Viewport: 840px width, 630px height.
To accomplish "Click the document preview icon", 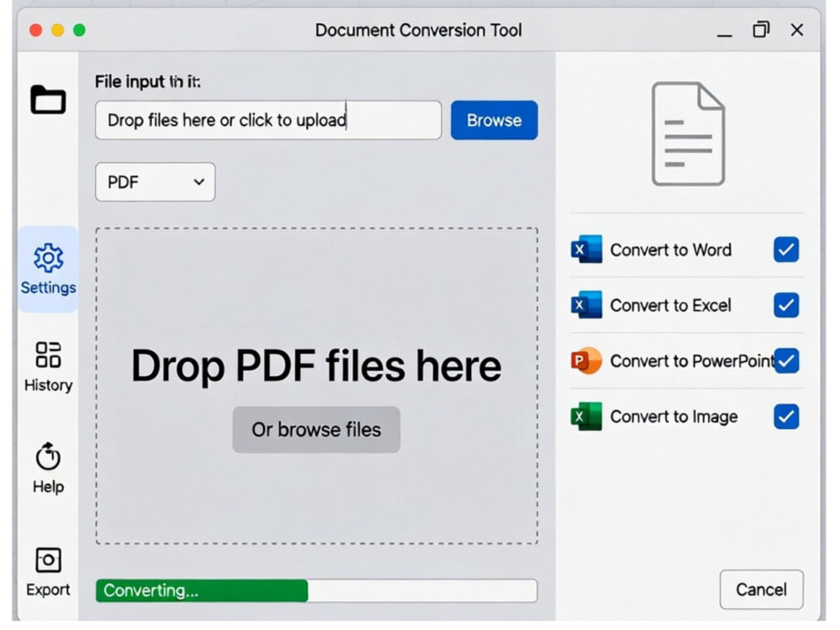I will pos(689,134).
